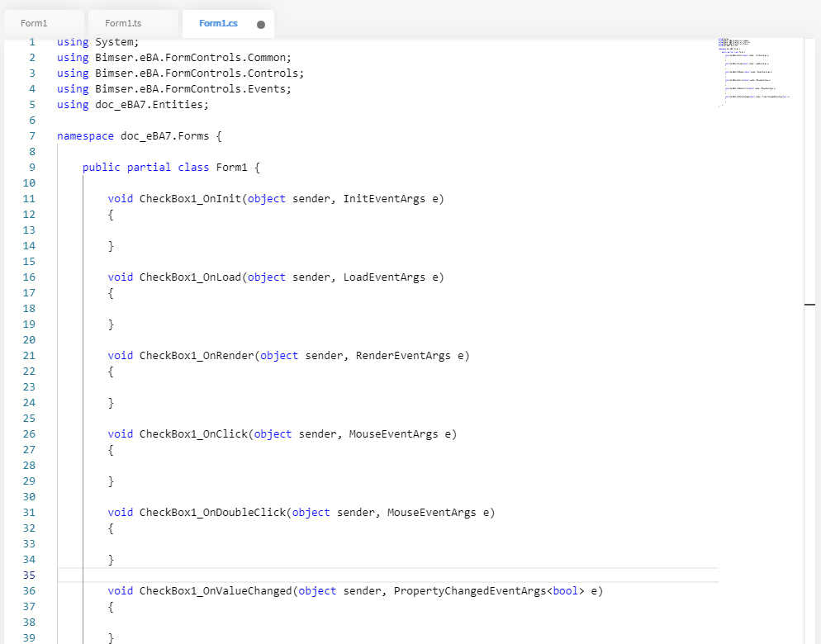
Task: Click line number 1 in the gutter
Action: [31, 41]
